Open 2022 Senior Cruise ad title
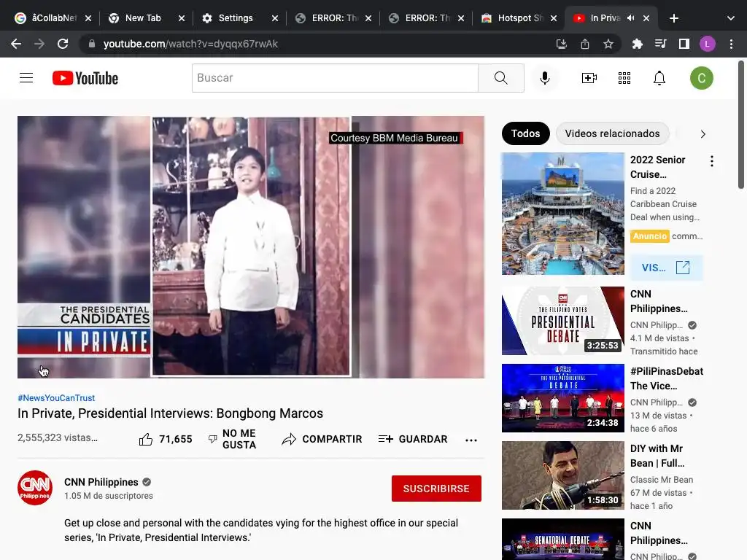The height and width of the screenshot is (560, 747). click(657, 167)
